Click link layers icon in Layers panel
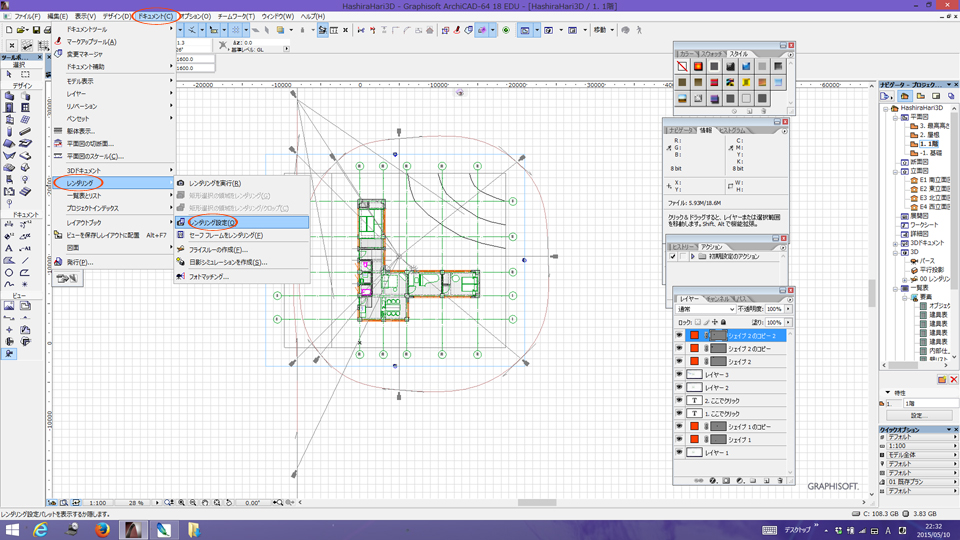960x540 pixels. coord(699,481)
